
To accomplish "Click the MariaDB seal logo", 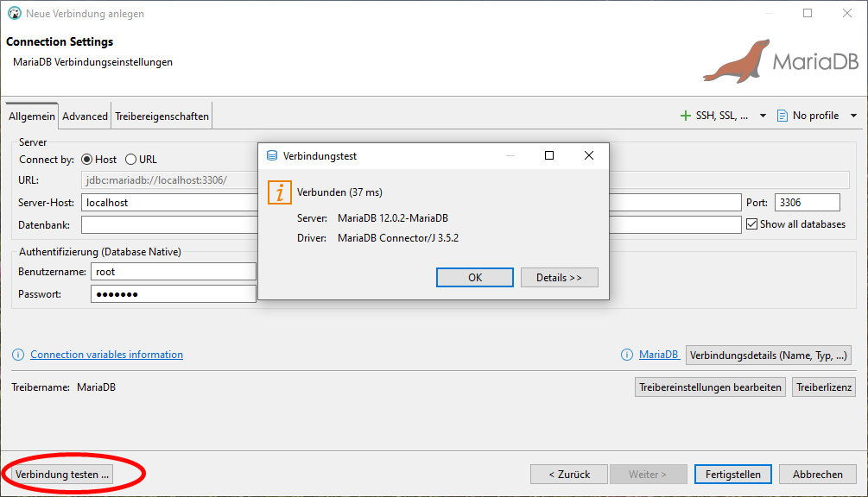I will tap(734, 62).
